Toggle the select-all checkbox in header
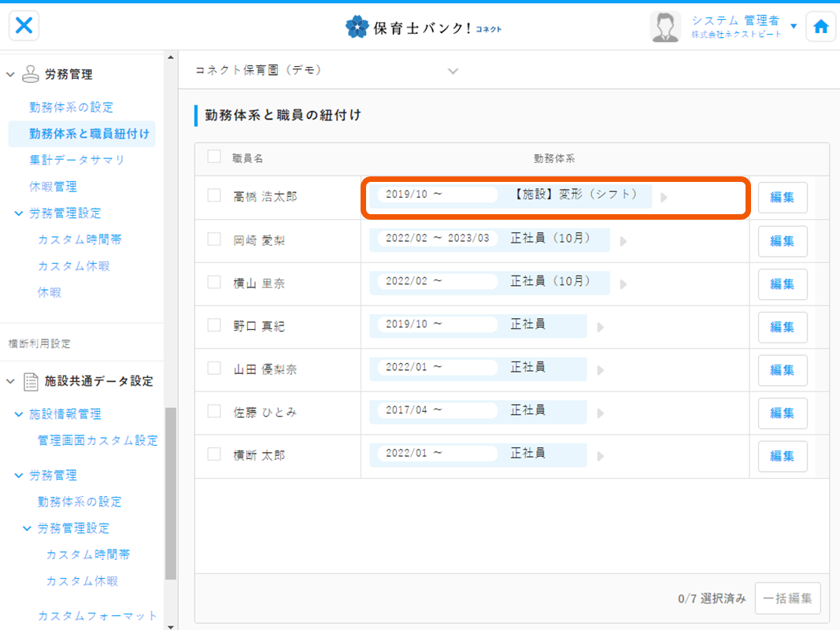The image size is (840, 630). 214,157
